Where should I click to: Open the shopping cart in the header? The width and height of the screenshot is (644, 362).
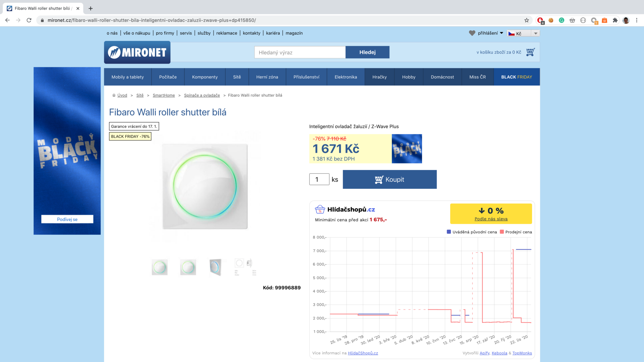click(530, 51)
